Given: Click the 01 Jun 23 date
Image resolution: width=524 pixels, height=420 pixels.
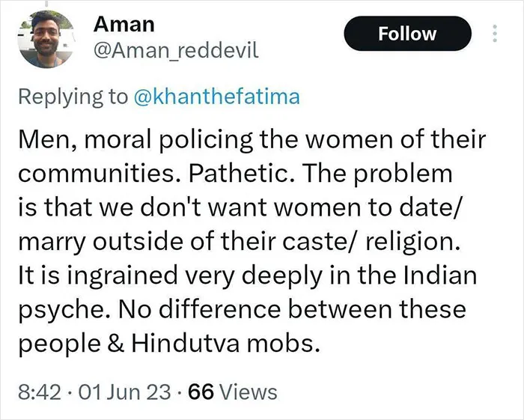Looking at the screenshot, I should click(x=124, y=392).
